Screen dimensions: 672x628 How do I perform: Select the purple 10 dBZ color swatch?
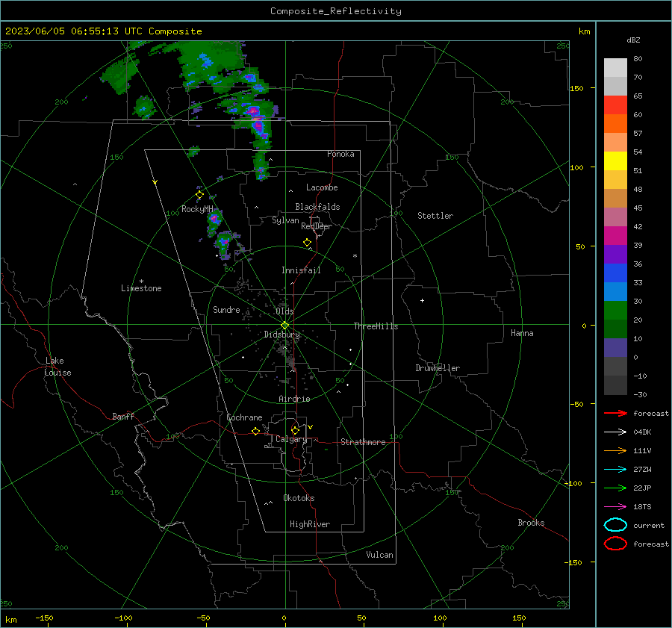click(x=615, y=347)
